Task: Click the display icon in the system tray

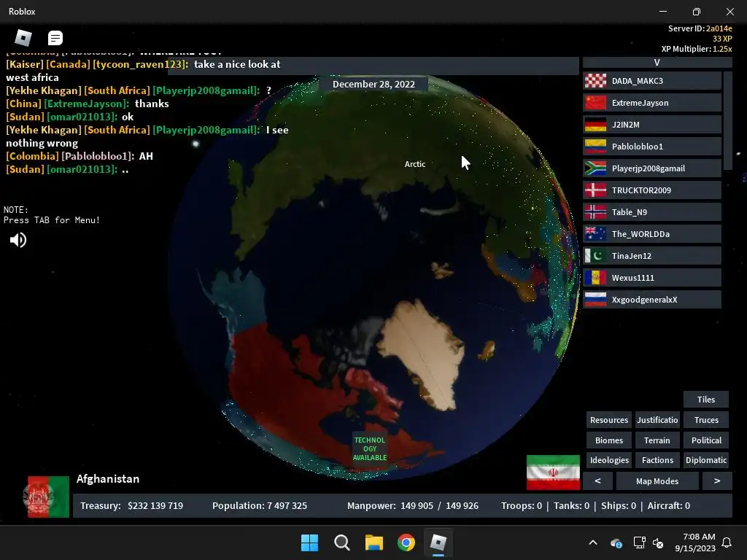Action: [x=639, y=542]
